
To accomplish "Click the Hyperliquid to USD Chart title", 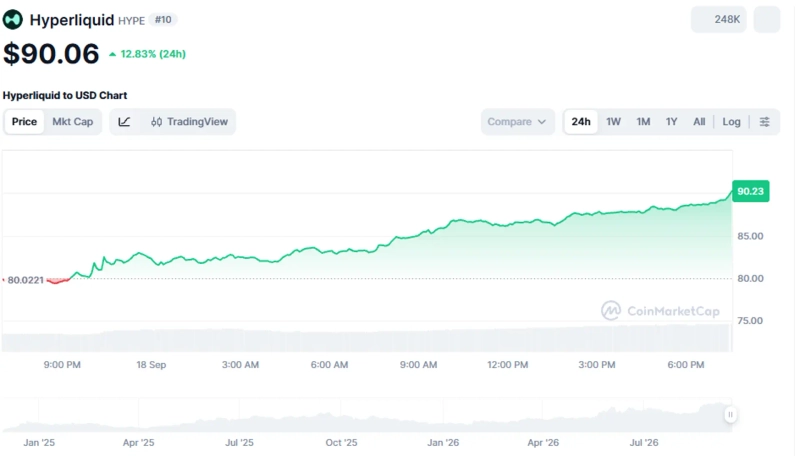I will (65, 95).
